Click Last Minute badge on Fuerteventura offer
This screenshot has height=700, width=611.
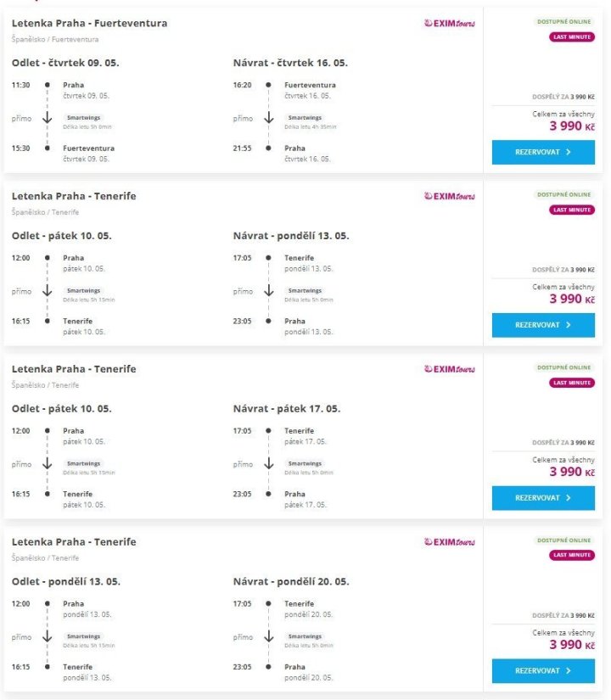(x=571, y=36)
